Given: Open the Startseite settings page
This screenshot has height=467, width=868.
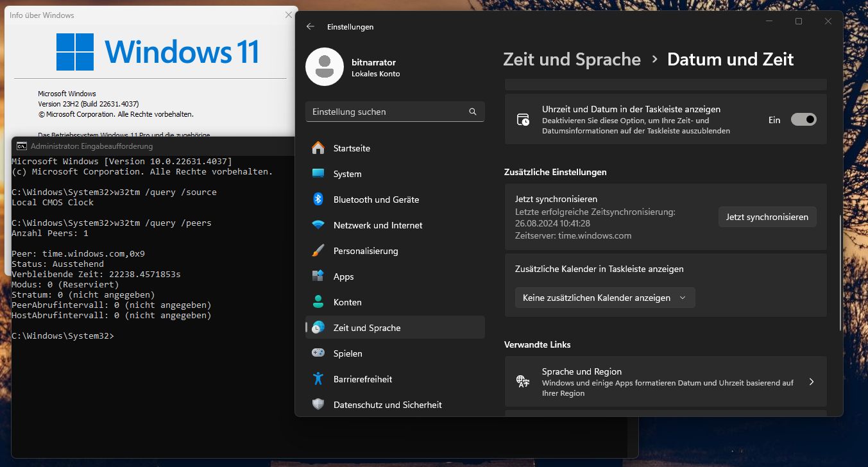Looking at the screenshot, I should coord(395,148).
